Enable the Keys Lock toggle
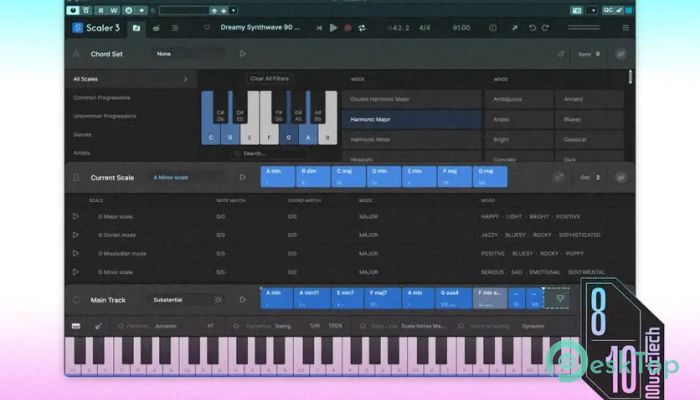This screenshot has width=700, height=400. pos(362,326)
